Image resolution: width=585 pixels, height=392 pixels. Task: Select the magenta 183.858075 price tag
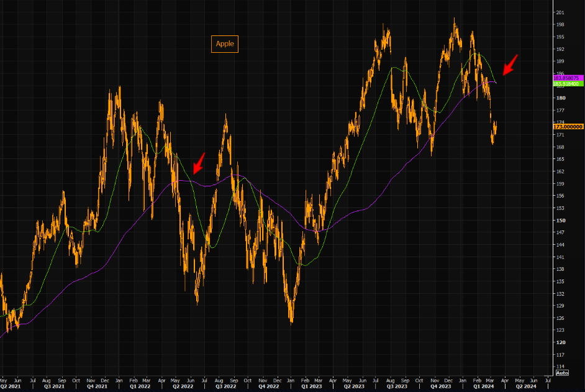566,78
